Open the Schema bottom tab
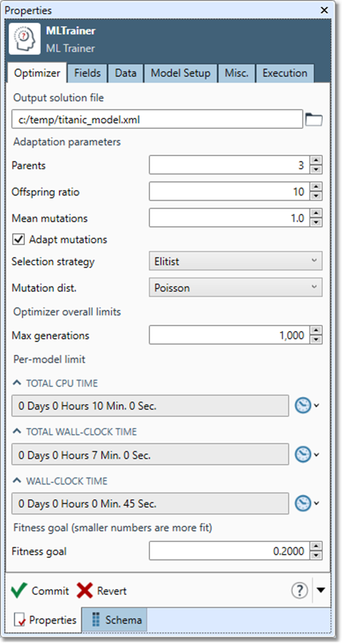Image resolution: width=342 pixels, height=644 pixels. tap(116, 620)
